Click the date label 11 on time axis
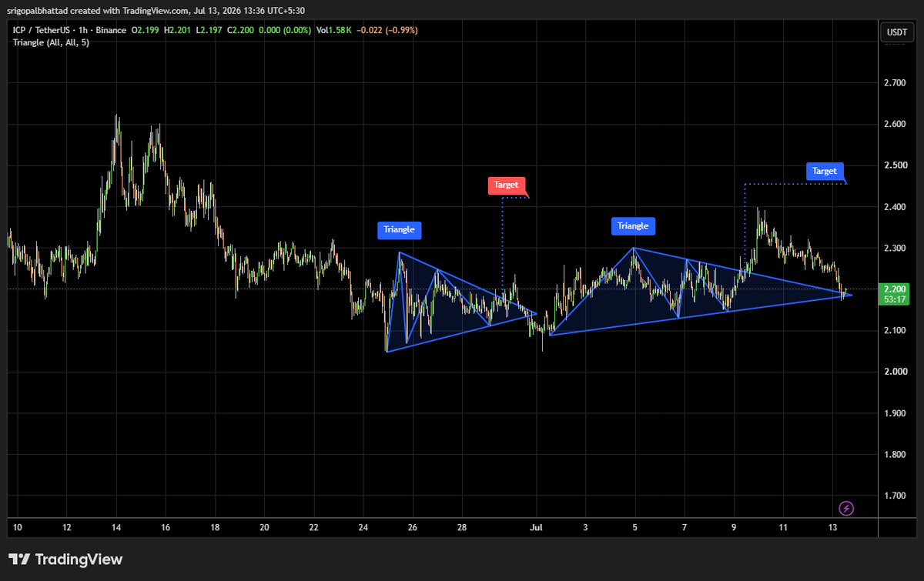Image resolution: width=924 pixels, height=581 pixels. pyautogui.click(x=783, y=528)
